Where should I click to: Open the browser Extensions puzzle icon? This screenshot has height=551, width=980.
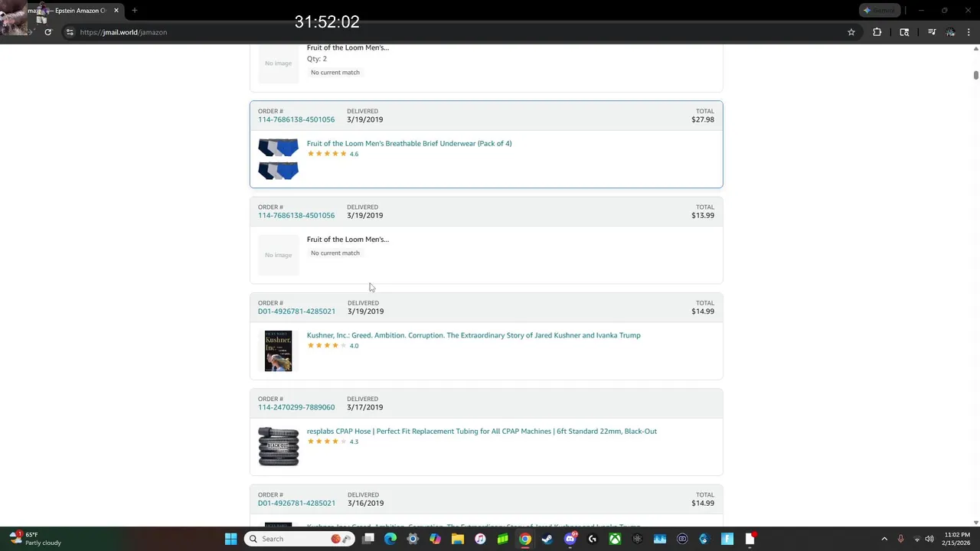click(877, 32)
